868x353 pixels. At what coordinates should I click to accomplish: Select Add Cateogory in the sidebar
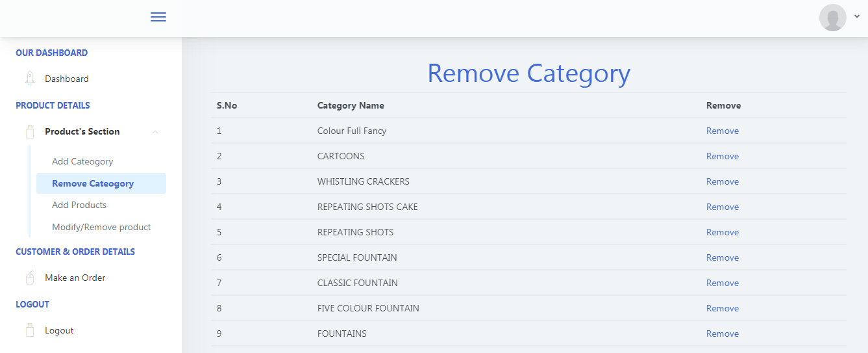coord(82,161)
